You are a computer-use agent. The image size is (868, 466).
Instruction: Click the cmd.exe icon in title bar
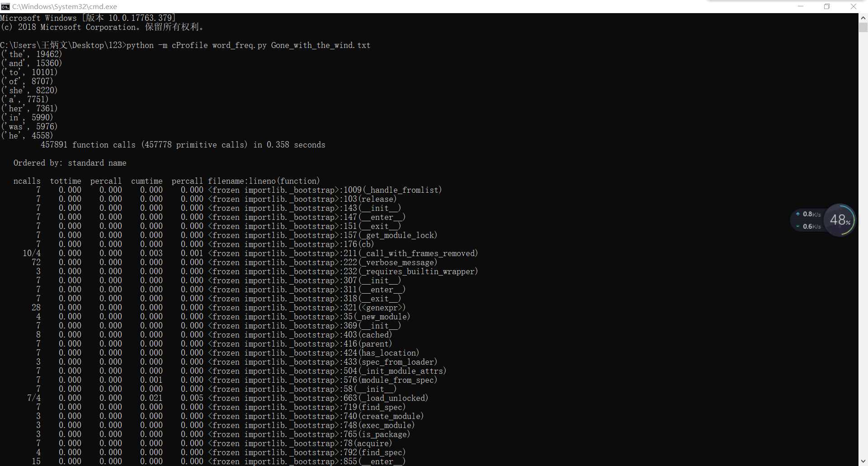5,6
